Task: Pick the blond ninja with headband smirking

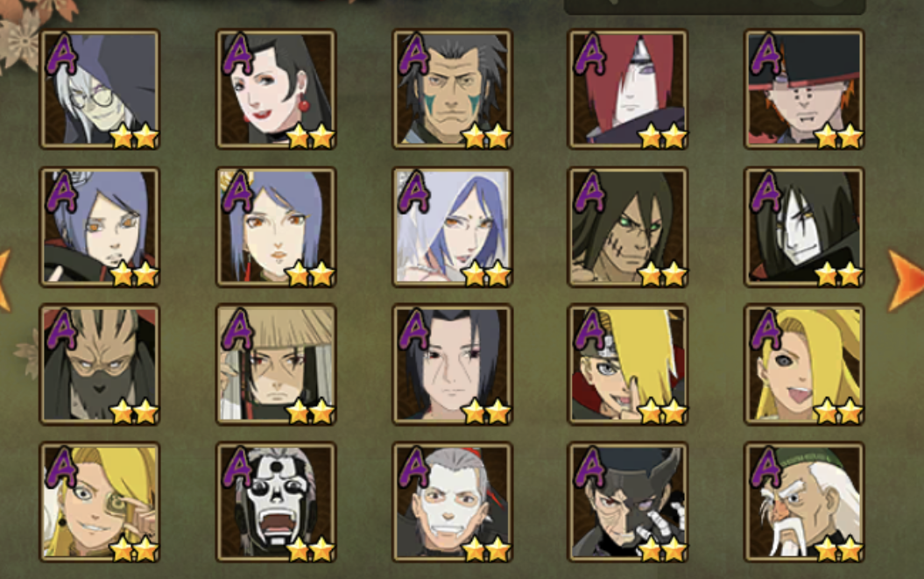Action: (628, 364)
